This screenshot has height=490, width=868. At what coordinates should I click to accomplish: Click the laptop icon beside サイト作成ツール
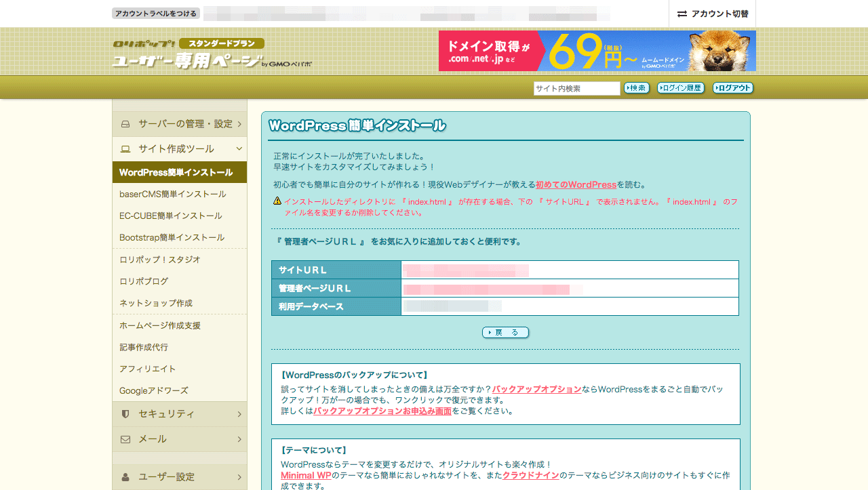(x=125, y=149)
